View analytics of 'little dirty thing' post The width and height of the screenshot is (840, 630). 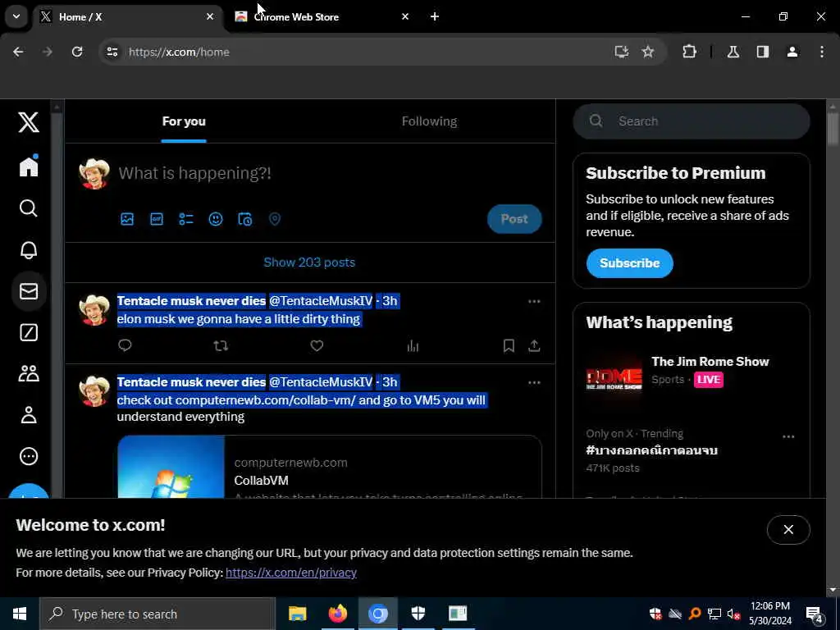tap(413, 346)
